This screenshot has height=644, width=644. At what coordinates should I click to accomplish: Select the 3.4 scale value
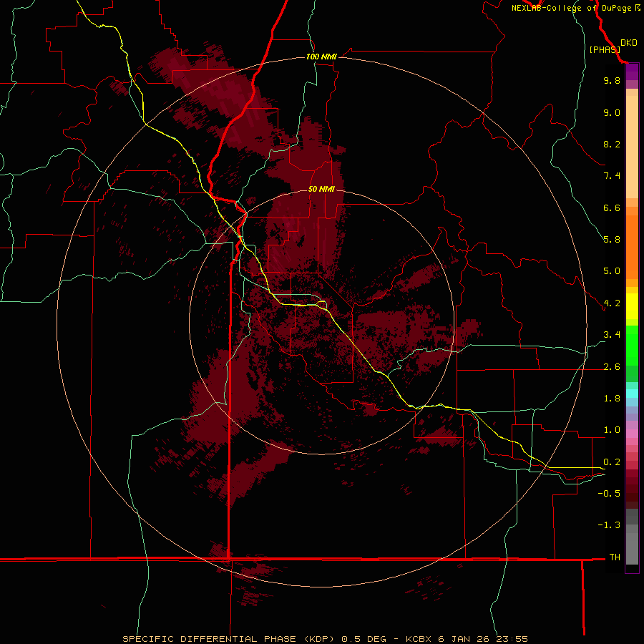coord(612,335)
